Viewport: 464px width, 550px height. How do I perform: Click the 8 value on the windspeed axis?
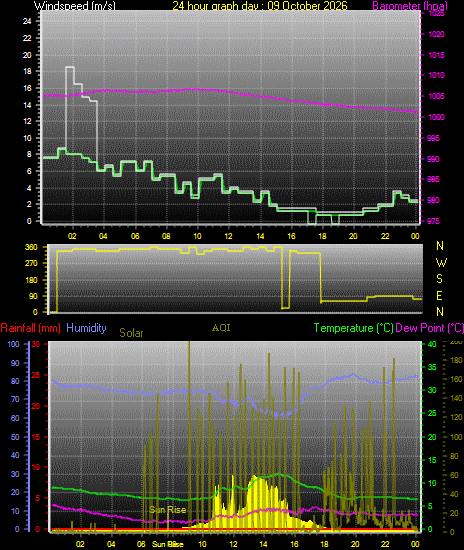coord(29,154)
